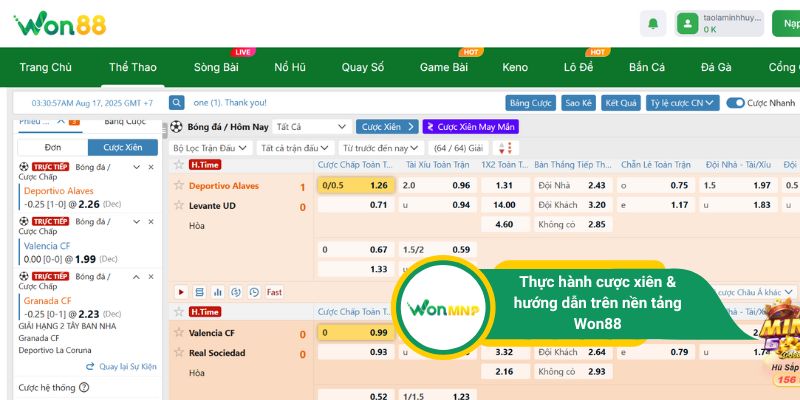This screenshot has height=400, width=800.
Task: Click the sort arrows icon beside Giải filter
Action: click(505, 148)
